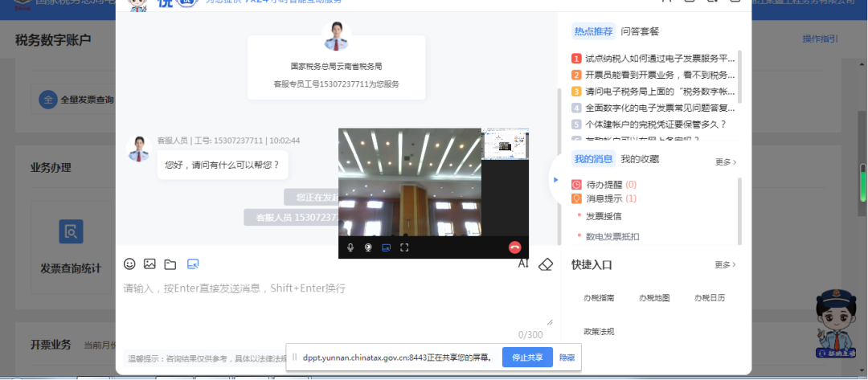Expand 更多 beside 快捷入口

coord(726,264)
